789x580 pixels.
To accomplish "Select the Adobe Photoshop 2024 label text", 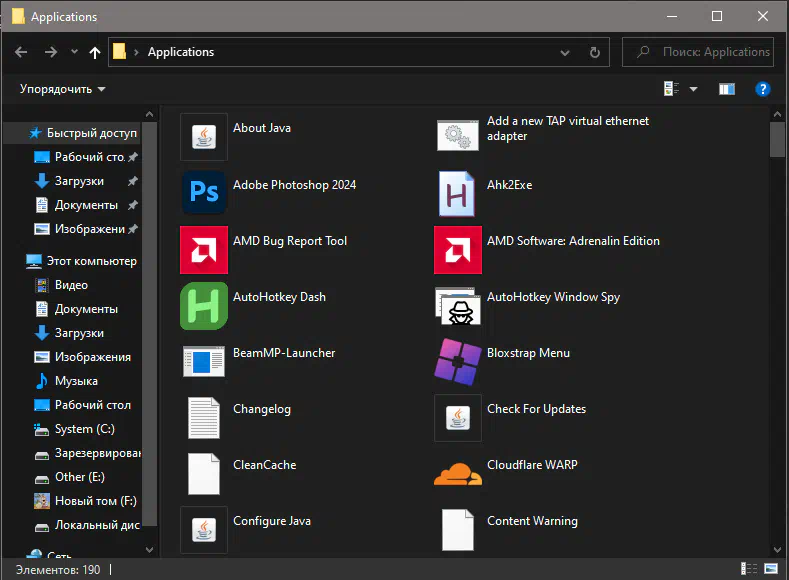I will tap(294, 185).
